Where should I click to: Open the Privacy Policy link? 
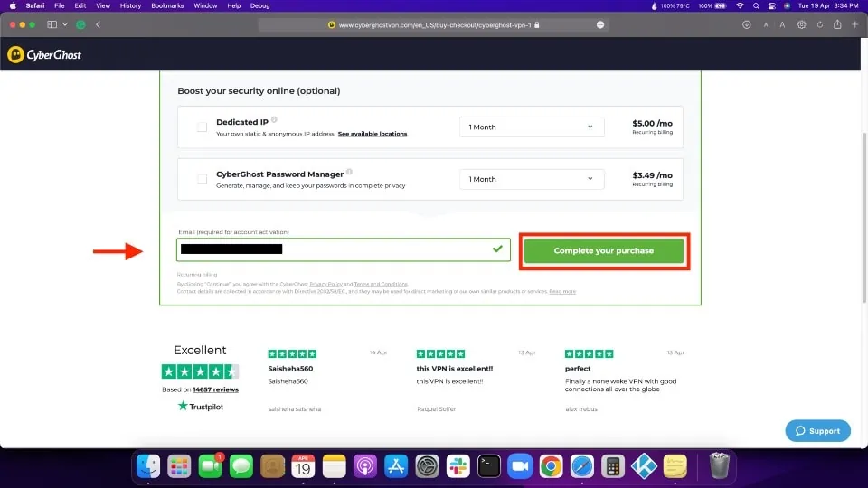325,284
